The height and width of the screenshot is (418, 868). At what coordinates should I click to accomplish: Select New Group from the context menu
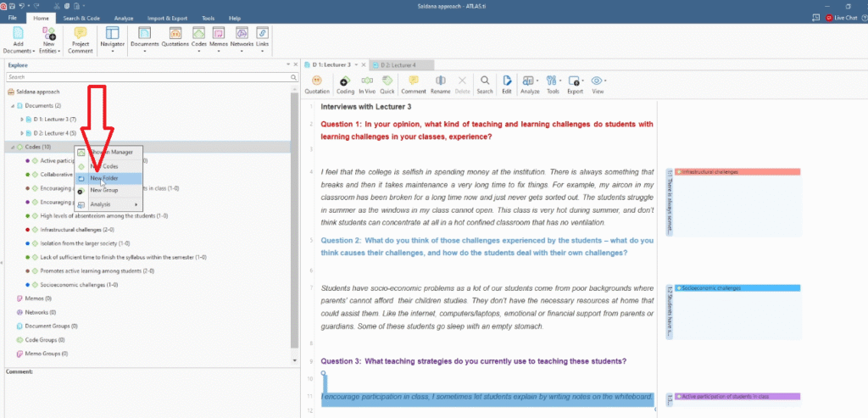point(103,191)
